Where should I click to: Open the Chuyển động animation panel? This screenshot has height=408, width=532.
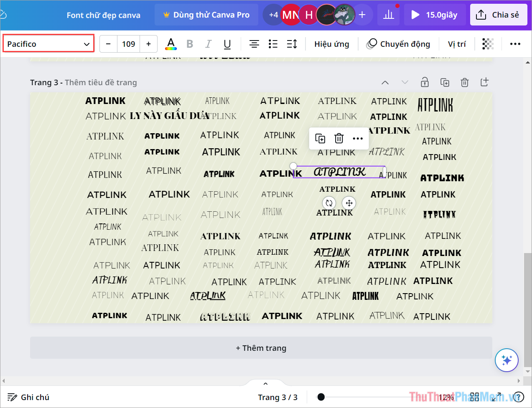pos(398,44)
